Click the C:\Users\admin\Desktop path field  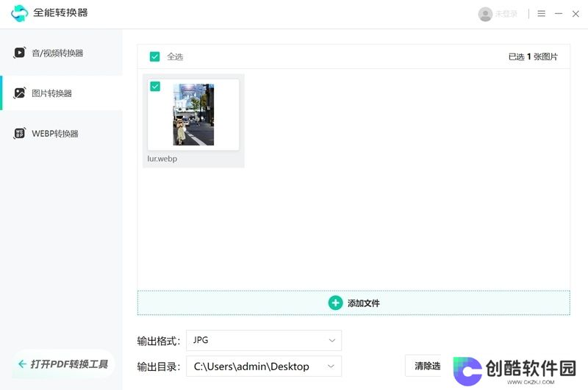tap(264, 366)
